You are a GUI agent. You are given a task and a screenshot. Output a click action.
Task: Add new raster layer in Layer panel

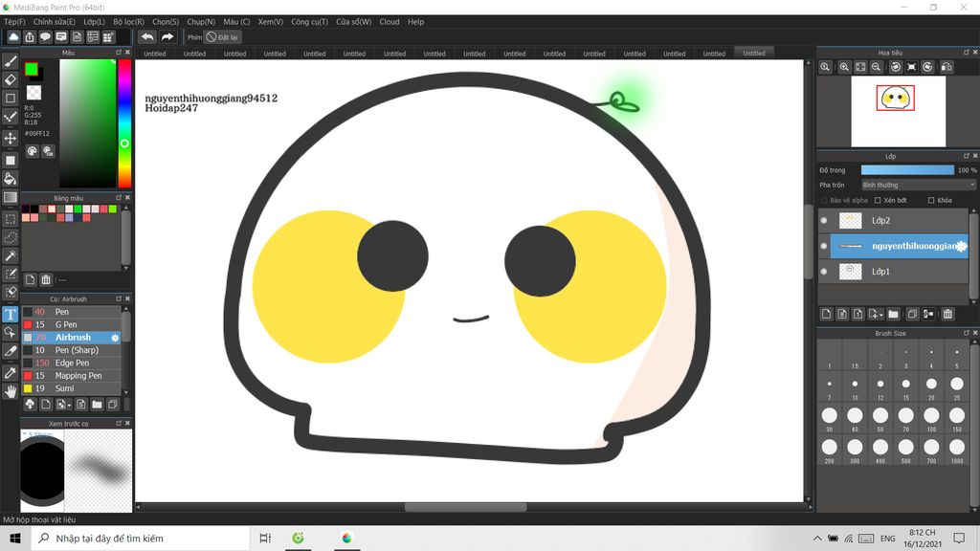tap(826, 314)
